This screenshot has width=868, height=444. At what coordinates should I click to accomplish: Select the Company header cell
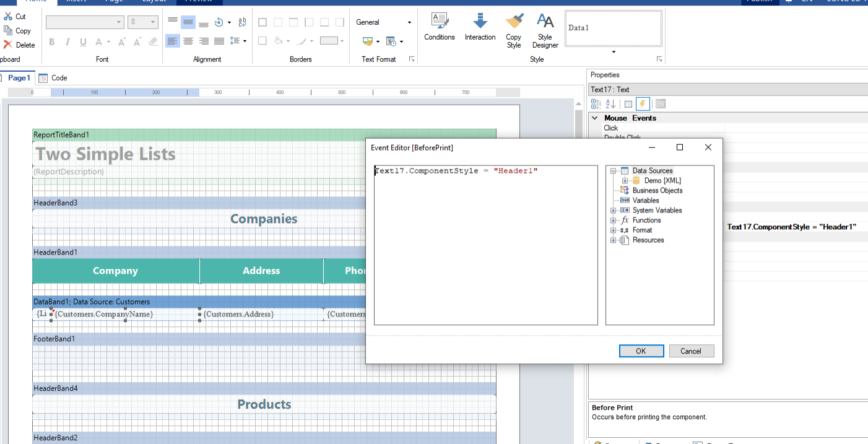point(116,271)
